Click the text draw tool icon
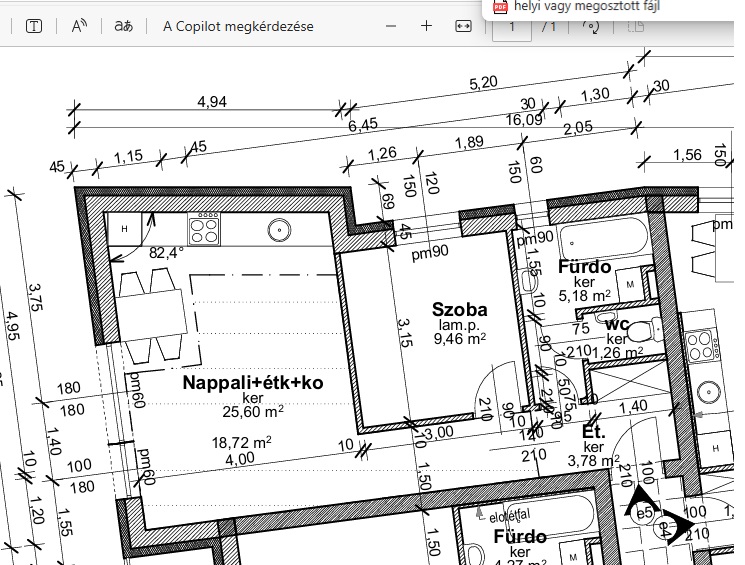This screenshot has height=565, width=745. click(34, 26)
